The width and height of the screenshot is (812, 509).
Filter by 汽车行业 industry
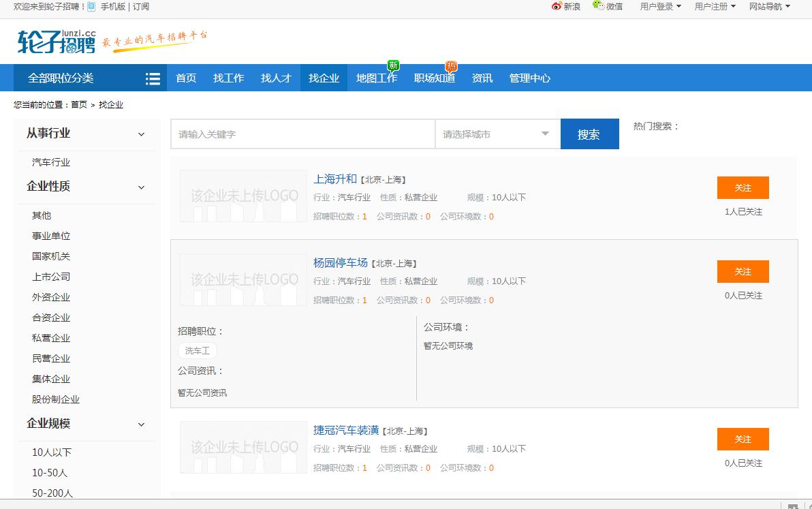[50, 163]
